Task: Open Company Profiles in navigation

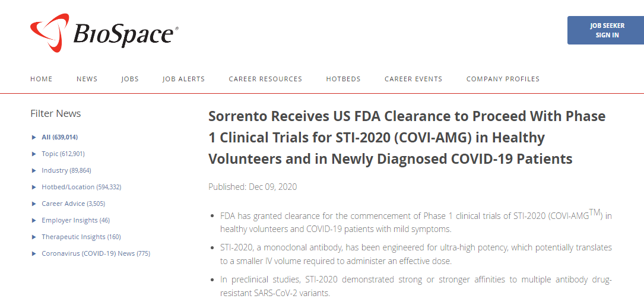Action: point(503,79)
